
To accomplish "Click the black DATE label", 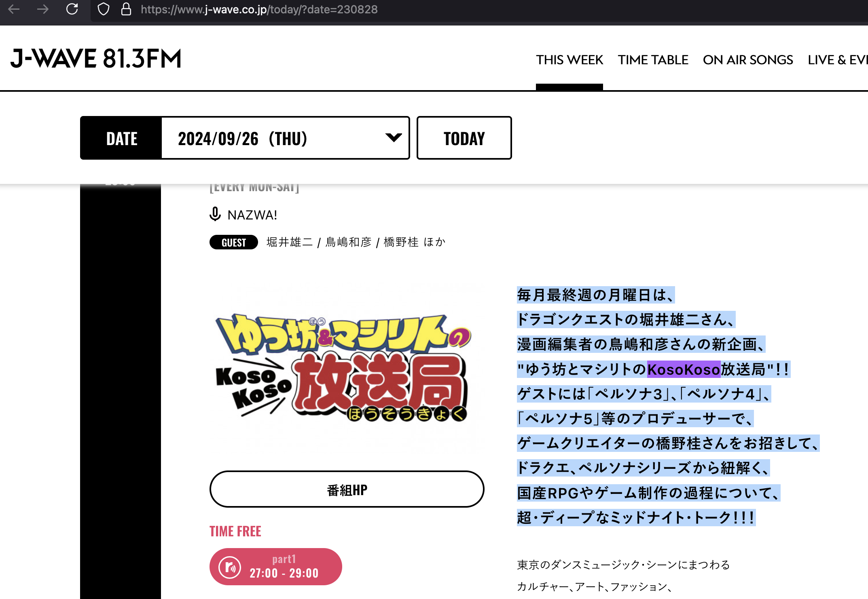I will [121, 138].
